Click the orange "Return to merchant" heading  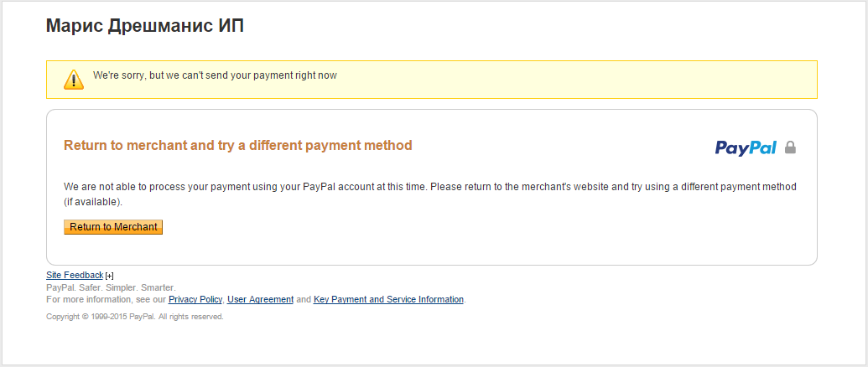pyautogui.click(x=238, y=145)
